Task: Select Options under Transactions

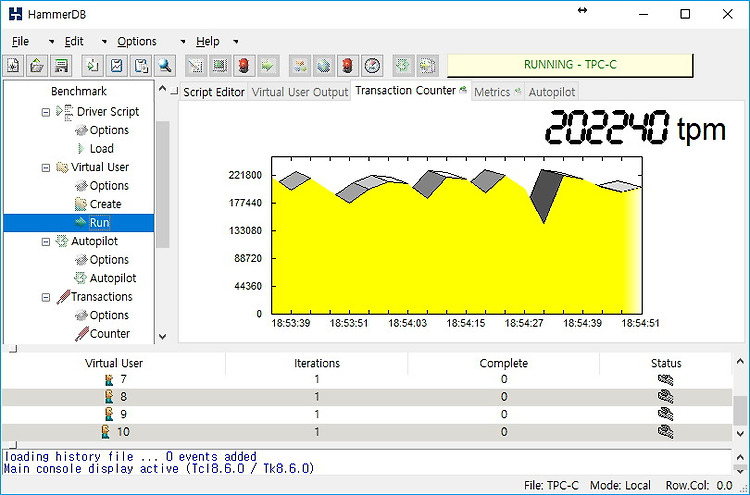Action: pyautogui.click(x=109, y=315)
